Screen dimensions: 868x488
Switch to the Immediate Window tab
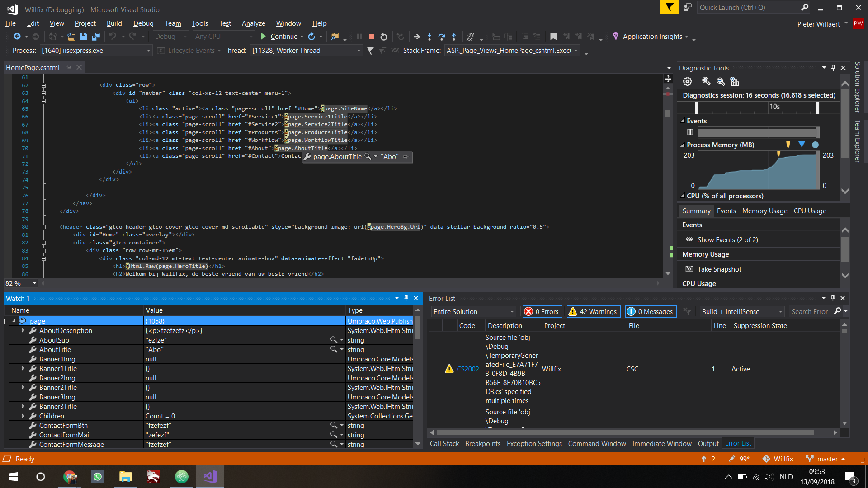pos(661,444)
